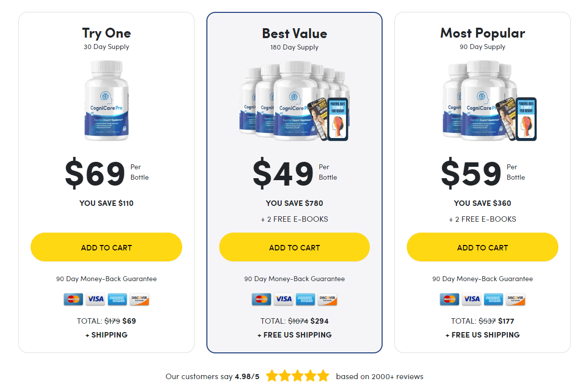Viewport: 588px width, 389px height.
Task: Click the 2 FREE E-BOOKS text under Best Value
Action: [x=294, y=219]
